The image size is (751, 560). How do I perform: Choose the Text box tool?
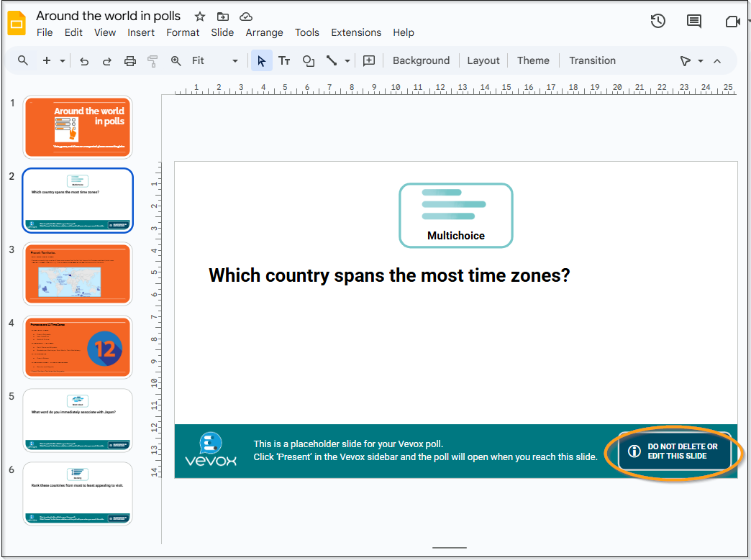pos(284,60)
